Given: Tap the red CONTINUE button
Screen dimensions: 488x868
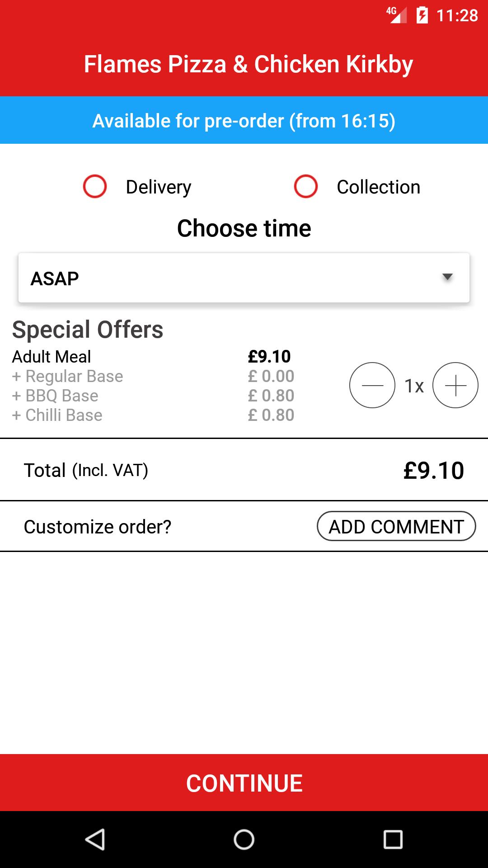Looking at the screenshot, I should pyautogui.click(x=244, y=783).
